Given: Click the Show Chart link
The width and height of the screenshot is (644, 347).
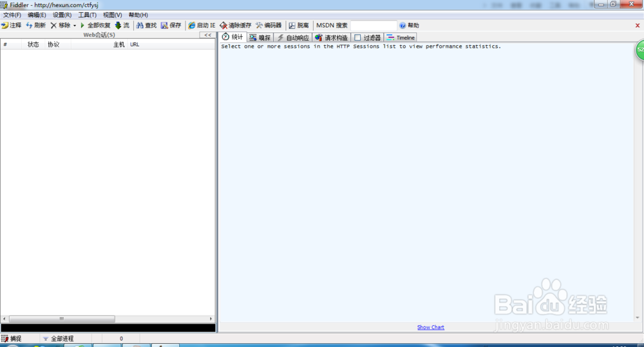Looking at the screenshot, I should point(430,327).
